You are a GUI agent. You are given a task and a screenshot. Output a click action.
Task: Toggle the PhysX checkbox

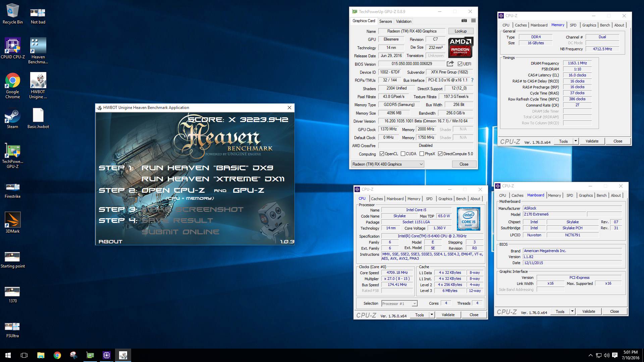click(422, 154)
